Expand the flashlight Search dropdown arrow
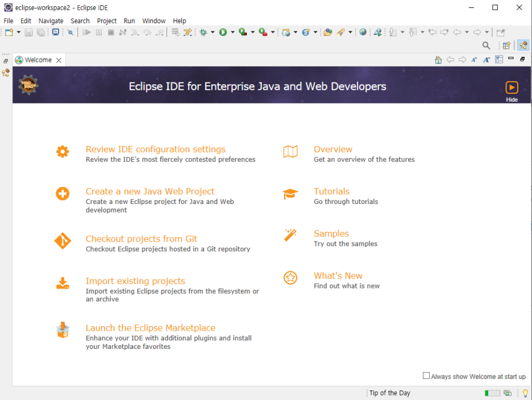 350,32
